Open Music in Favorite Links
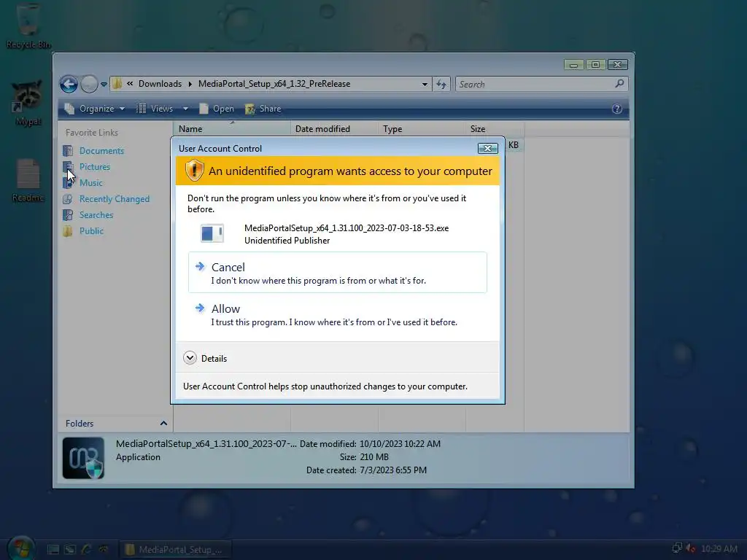747x560 pixels. [91, 183]
